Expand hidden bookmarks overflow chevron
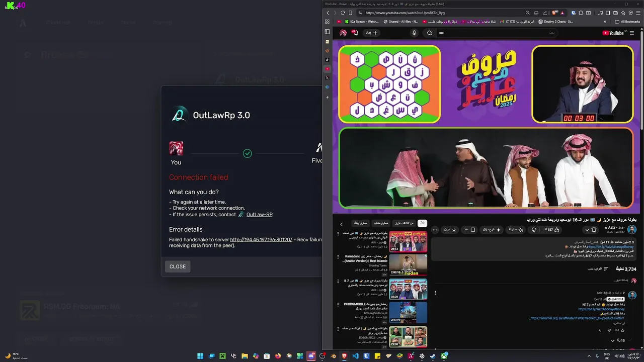This screenshot has height=362, width=644. pos(605,22)
